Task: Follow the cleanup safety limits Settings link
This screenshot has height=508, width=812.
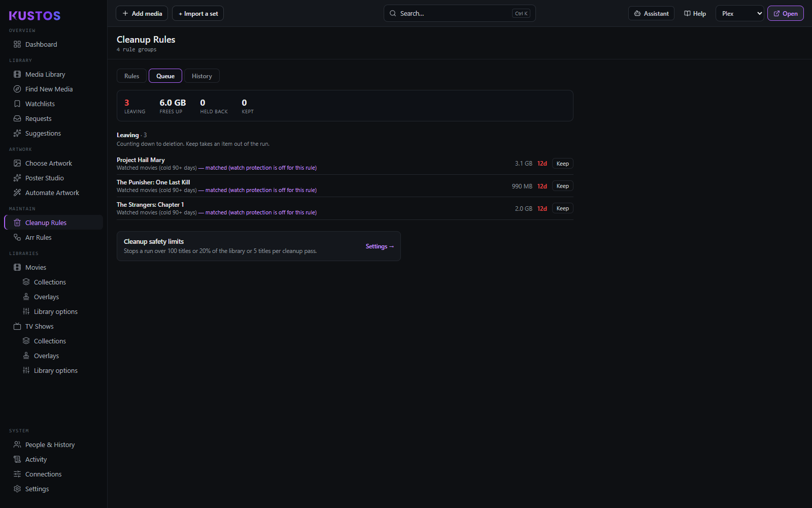Action: pos(380,246)
